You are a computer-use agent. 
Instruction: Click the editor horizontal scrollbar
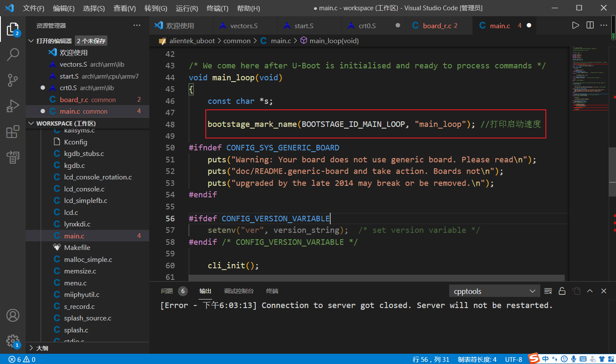[x=376, y=278]
